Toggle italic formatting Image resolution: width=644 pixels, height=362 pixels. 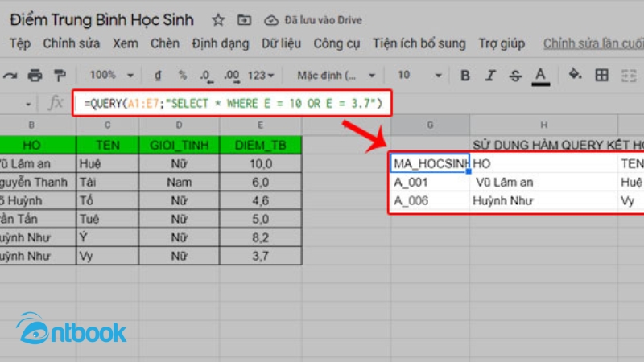point(490,76)
